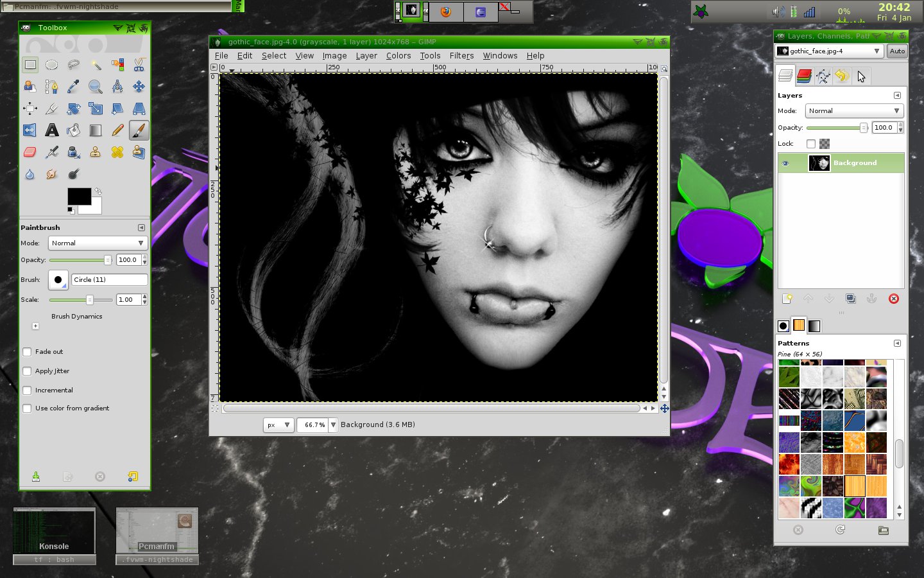Select the Crop tool

tap(52, 109)
